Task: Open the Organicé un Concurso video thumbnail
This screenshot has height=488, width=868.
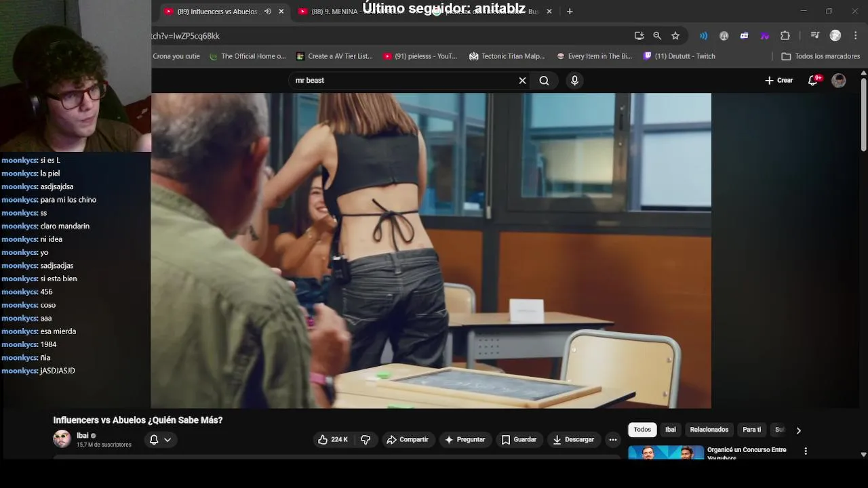Action: tap(666, 452)
